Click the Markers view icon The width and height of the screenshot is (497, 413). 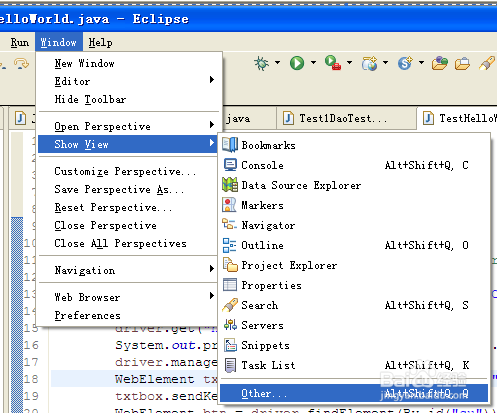pyautogui.click(x=229, y=205)
